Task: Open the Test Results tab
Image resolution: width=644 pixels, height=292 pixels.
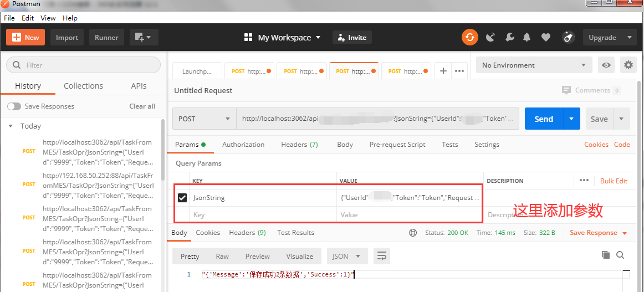Action: (295, 233)
